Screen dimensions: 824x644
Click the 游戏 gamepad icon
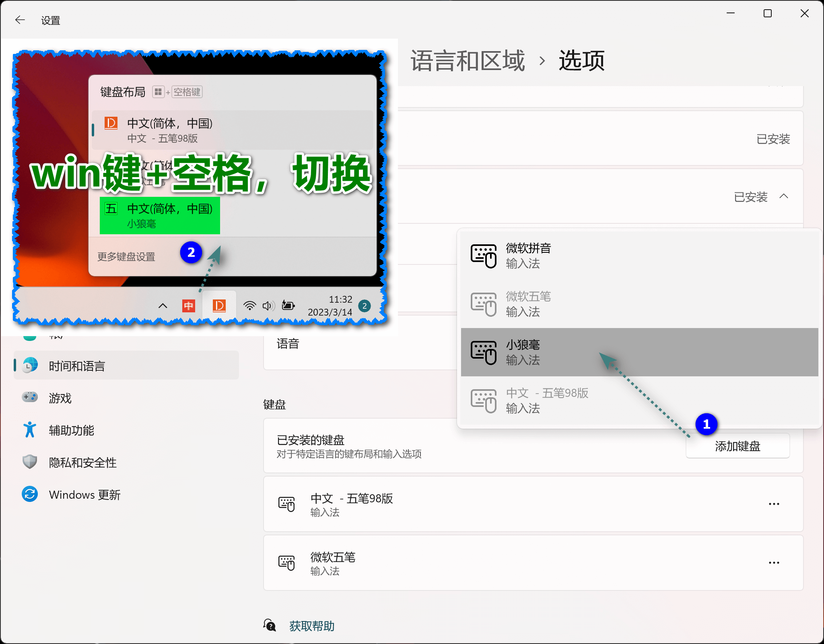[x=30, y=397]
